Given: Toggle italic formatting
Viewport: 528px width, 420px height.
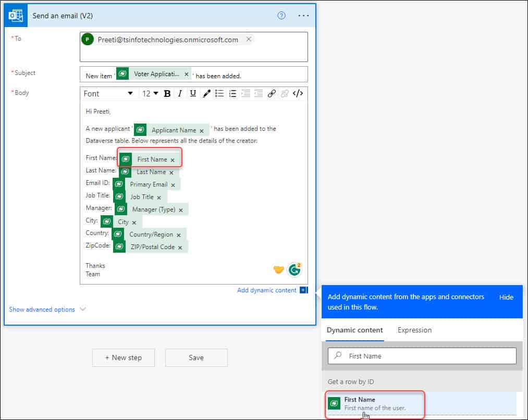Looking at the screenshot, I should coord(180,94).
